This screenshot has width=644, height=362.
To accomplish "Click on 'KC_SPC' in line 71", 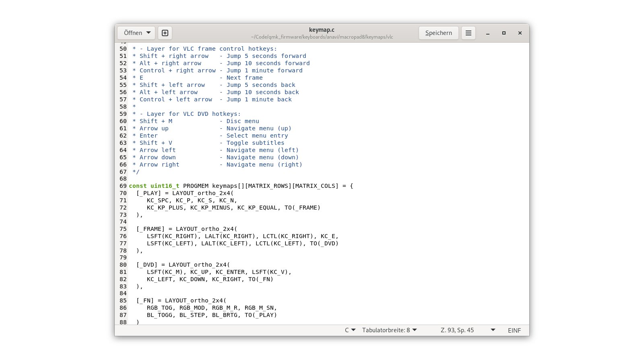I will pos(158,200).
